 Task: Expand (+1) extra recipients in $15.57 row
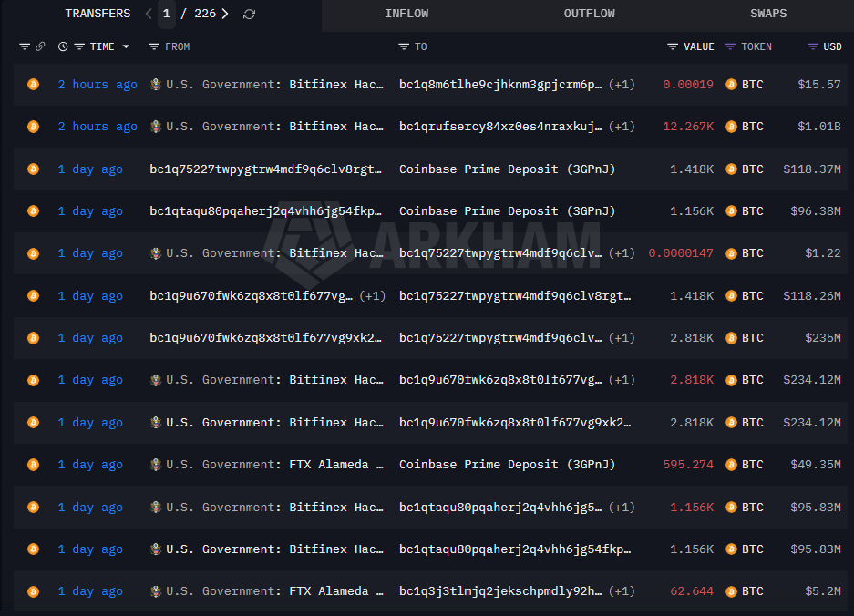622,85
